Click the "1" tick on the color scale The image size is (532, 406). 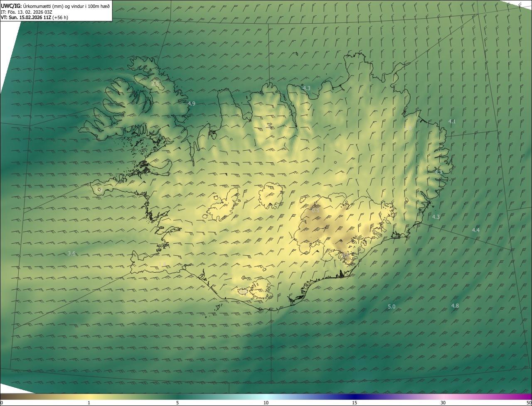coord(89,403)
